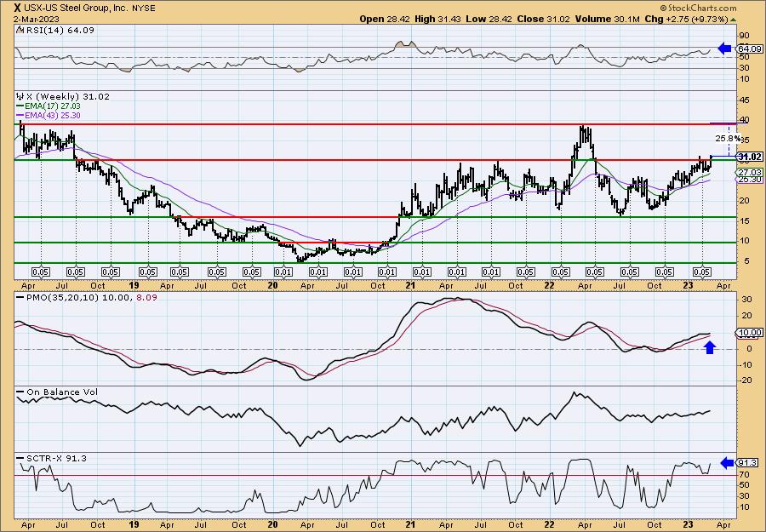Screen dimensions: 766x532
Task: Click the chart date '2-Mar-2023'
Action: [37, 19]
